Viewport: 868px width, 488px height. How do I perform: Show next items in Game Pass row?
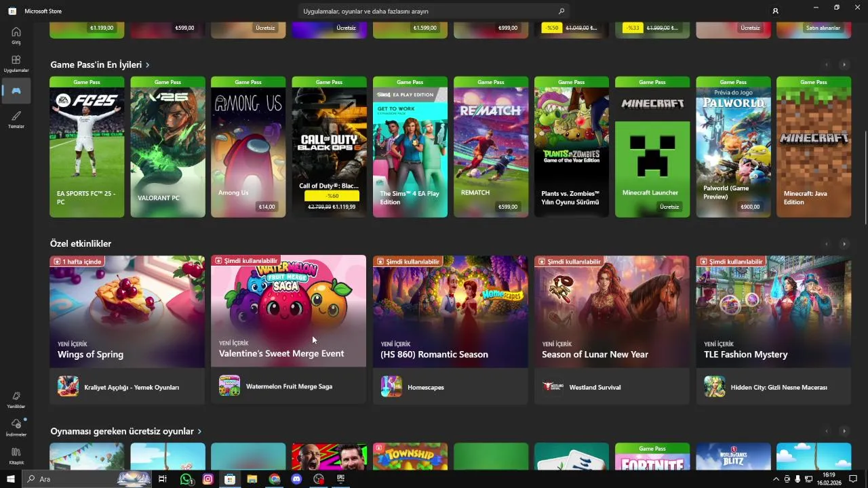(x=844, y=65)
